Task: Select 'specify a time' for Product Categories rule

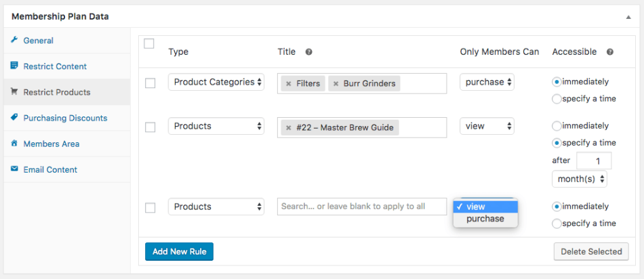Action: pos(557,99)
